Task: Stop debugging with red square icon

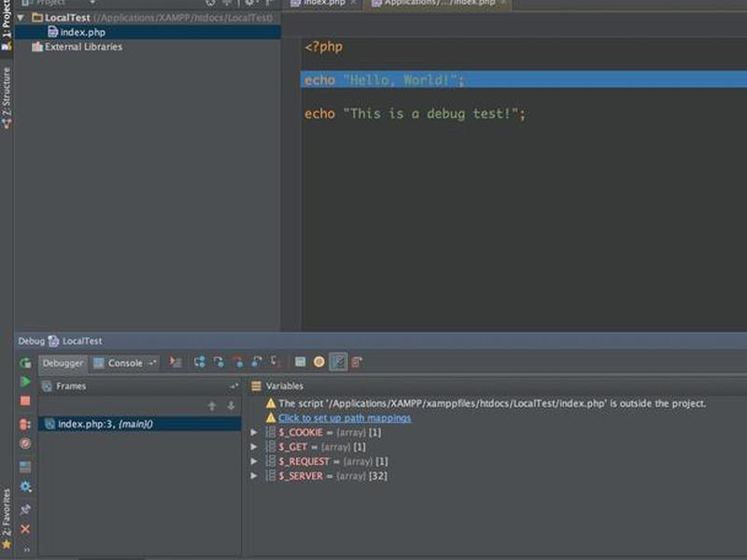Action: tap(25, 400)
